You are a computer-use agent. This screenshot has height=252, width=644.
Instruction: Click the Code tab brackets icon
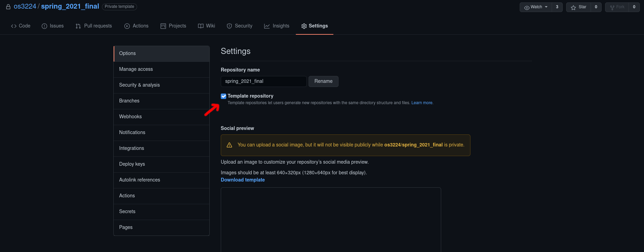pos(14,26)
